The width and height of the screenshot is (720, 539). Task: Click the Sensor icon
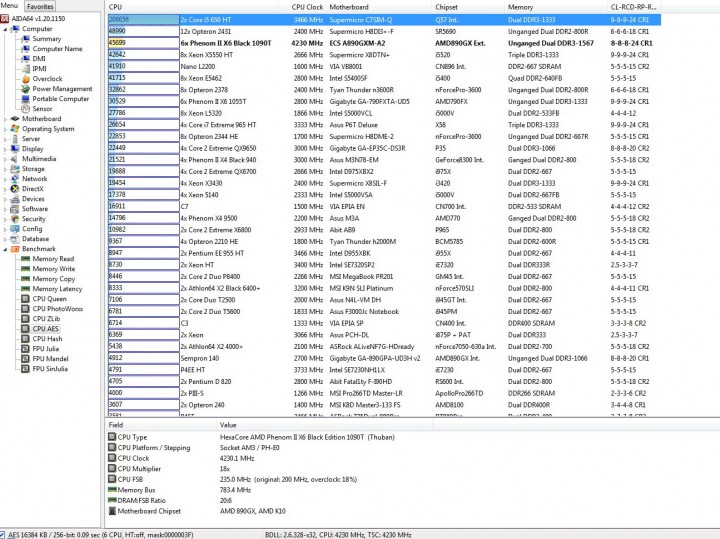point(26,109)
